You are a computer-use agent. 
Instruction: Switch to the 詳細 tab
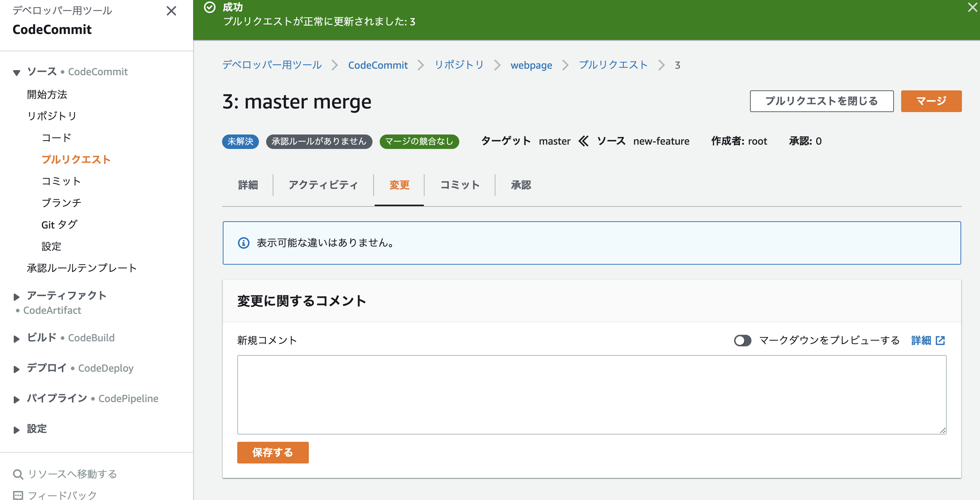(x=248, y=185)
